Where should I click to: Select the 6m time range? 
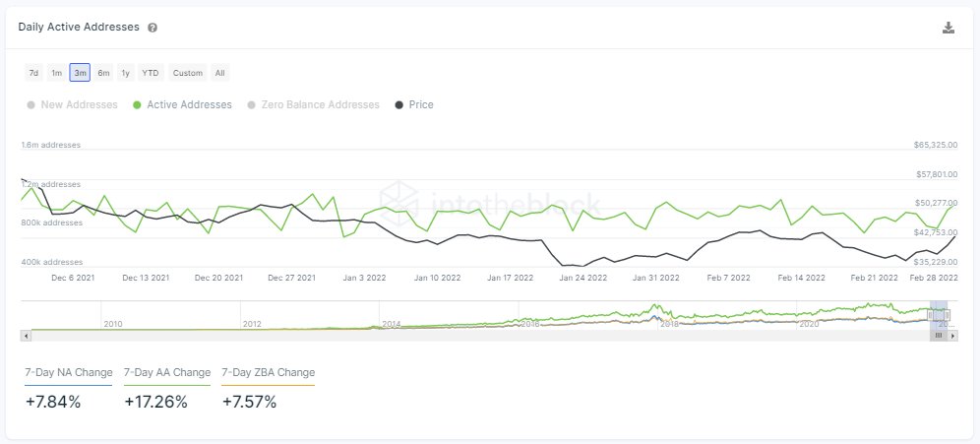[x=103, y=73]
